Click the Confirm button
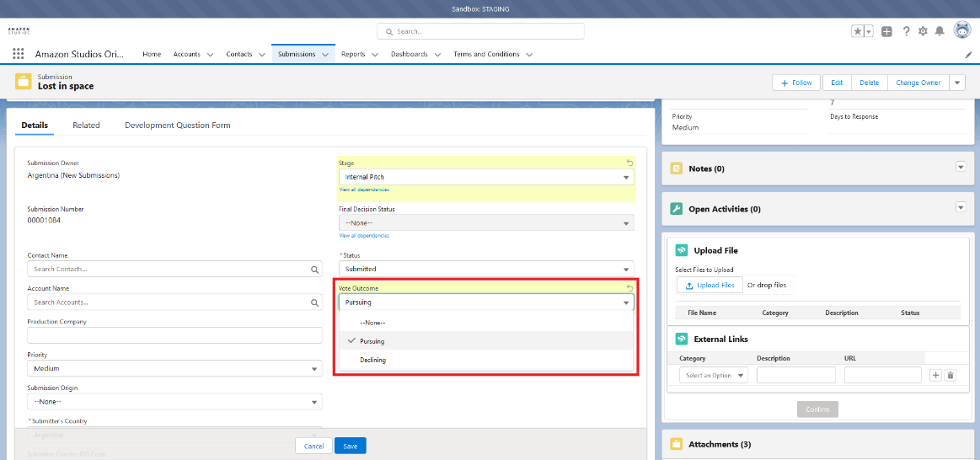The height and width of the screenshot is (460, 980). coord(817,409)
